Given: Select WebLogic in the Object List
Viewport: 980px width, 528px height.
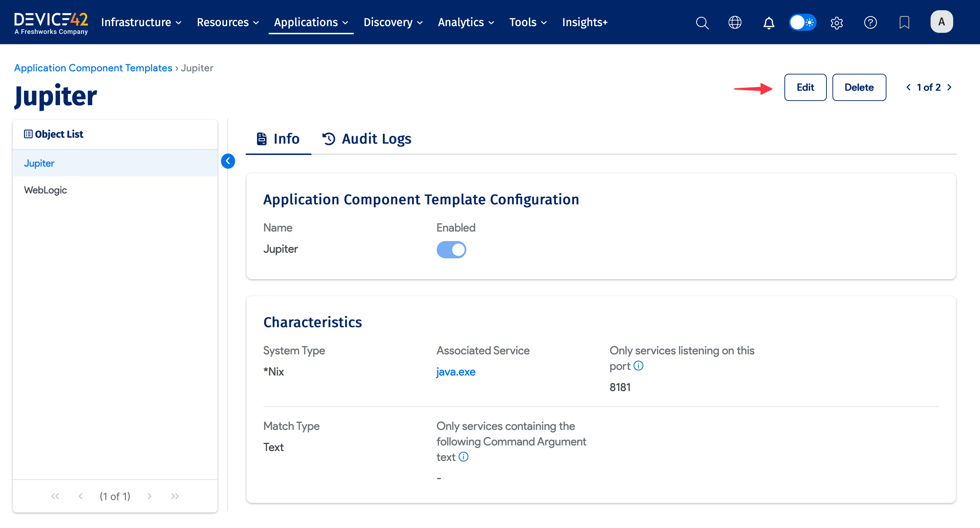Looking at the screenshot, I should [45, 190].
